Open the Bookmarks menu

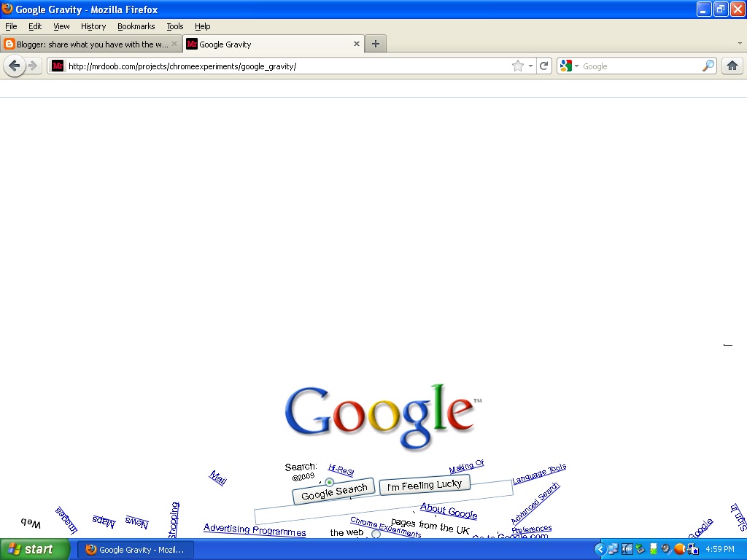(136, 26)
